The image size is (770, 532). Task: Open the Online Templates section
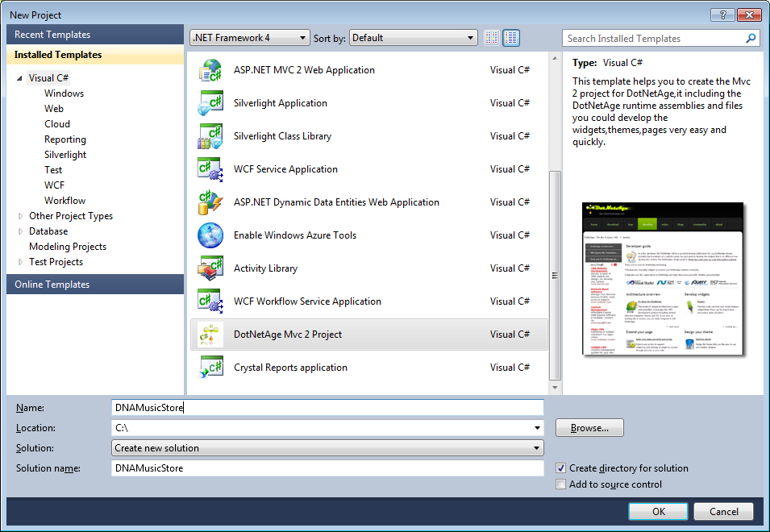[x=95, y=285]
